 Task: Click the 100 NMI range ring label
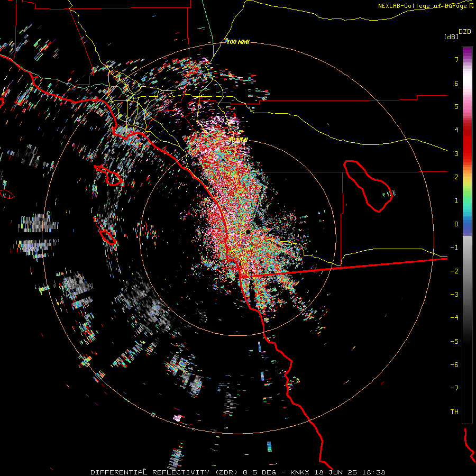point(238,42)
